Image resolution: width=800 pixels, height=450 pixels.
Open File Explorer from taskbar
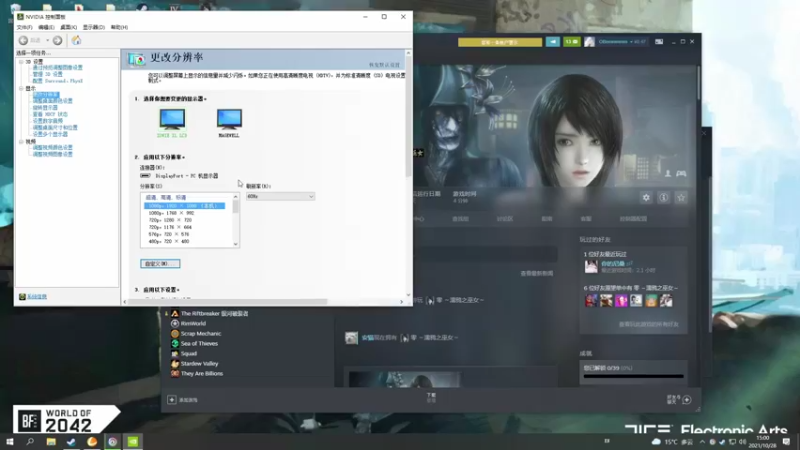(51, 441)
